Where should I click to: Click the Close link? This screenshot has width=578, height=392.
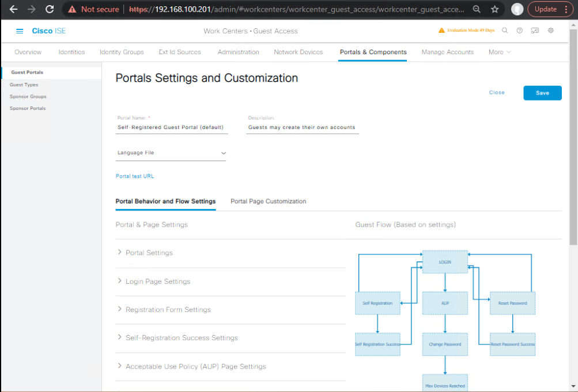tap(497, 93)
